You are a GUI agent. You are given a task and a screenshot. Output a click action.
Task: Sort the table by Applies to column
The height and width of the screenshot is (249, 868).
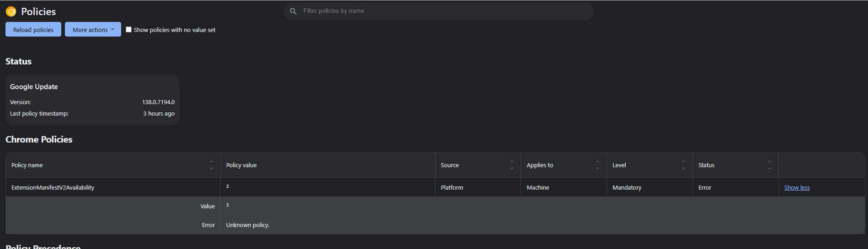pos(597,165)
